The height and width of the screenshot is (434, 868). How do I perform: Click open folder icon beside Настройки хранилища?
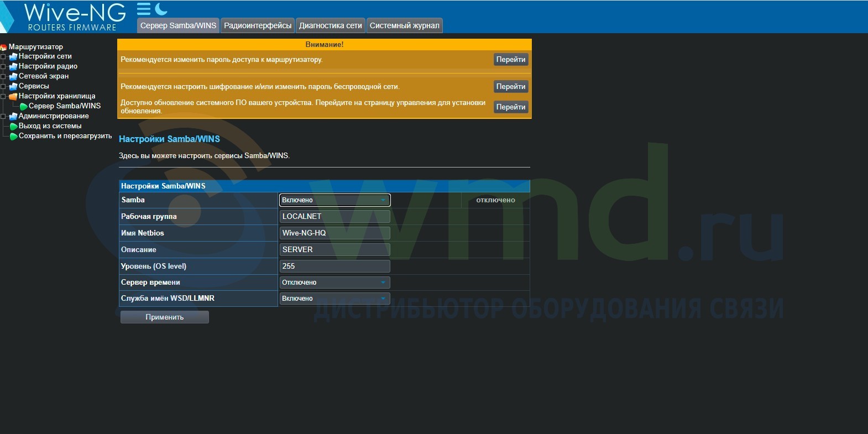click(x=13, y=96)
